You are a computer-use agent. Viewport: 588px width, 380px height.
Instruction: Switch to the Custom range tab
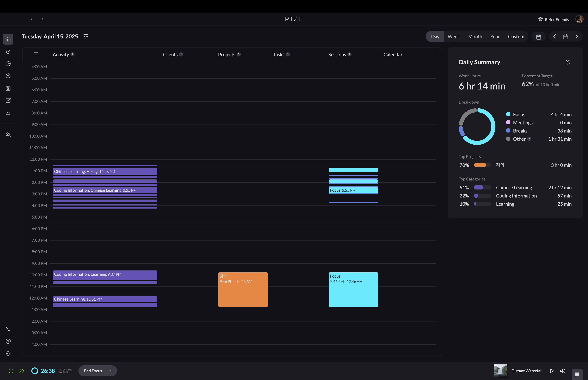point(516,37)
